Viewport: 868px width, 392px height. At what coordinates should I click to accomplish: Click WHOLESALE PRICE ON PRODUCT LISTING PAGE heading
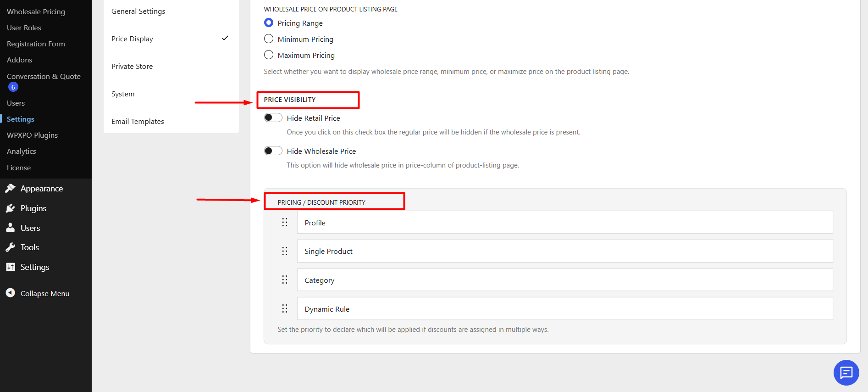(331, 9)
